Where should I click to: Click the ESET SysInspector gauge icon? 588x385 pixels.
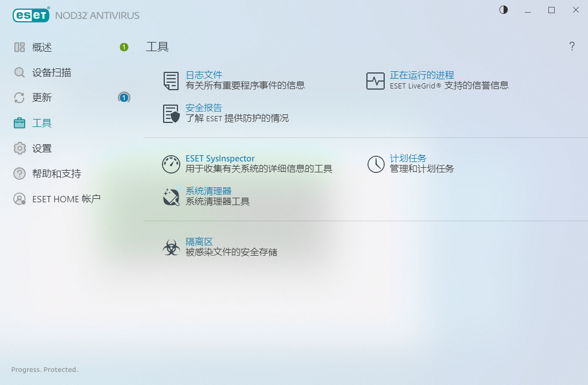[x=171, y=164]
